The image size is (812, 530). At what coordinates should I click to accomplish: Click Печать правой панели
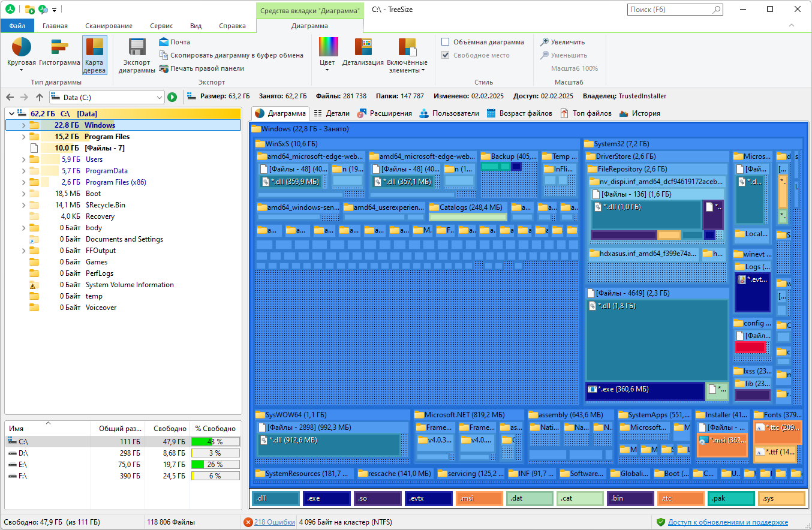[202, 68]
